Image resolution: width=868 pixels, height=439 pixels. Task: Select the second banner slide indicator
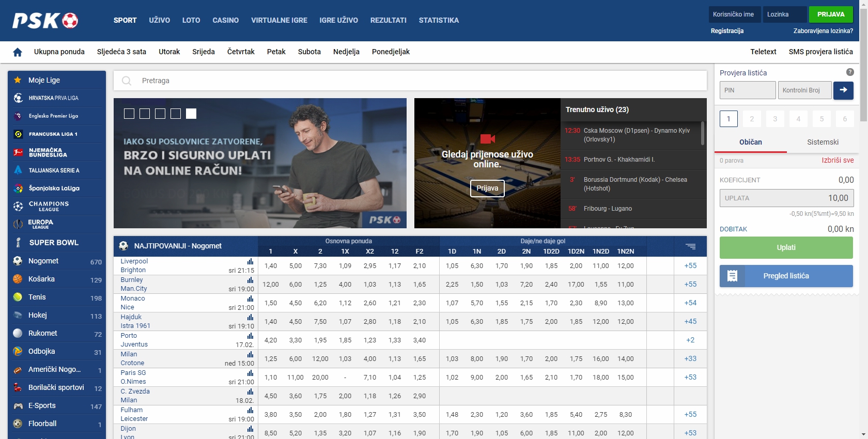pos(145,114)
